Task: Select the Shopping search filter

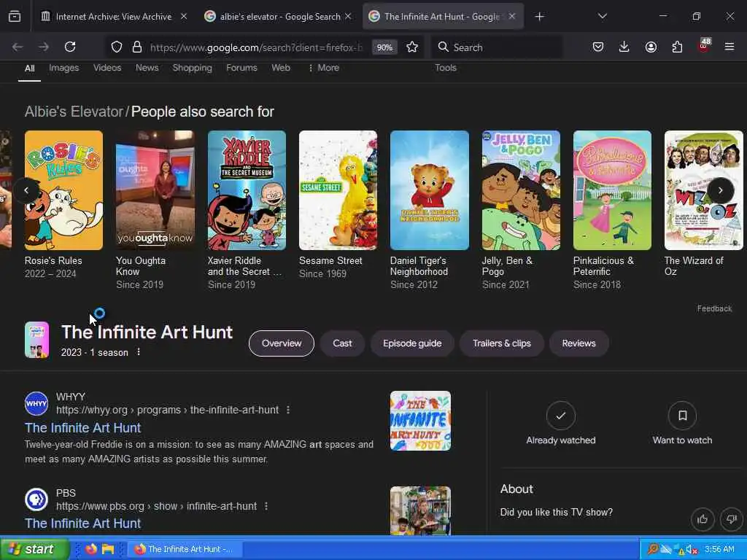Action: tap(192, 68)
